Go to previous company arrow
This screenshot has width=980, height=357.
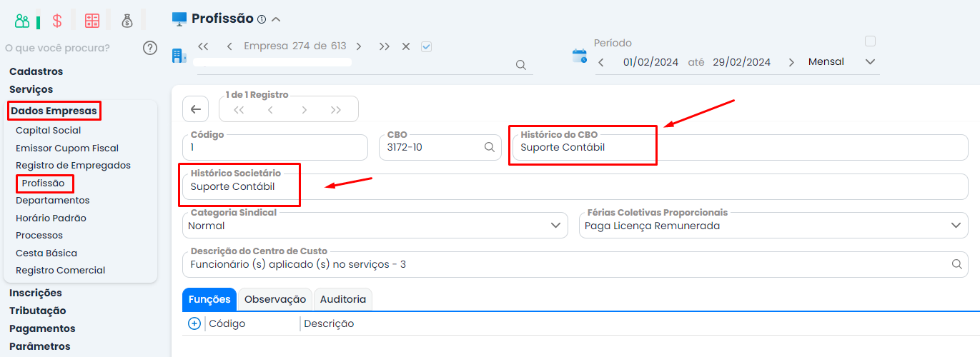click(229, 46)
